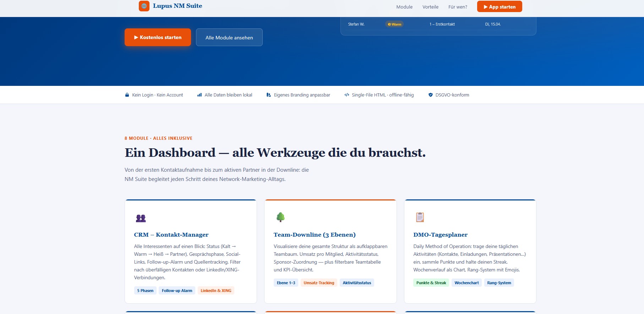Open the Module navigation item
Image resolution: width=644 pixels, height=314 pixels.
(404, 7)
